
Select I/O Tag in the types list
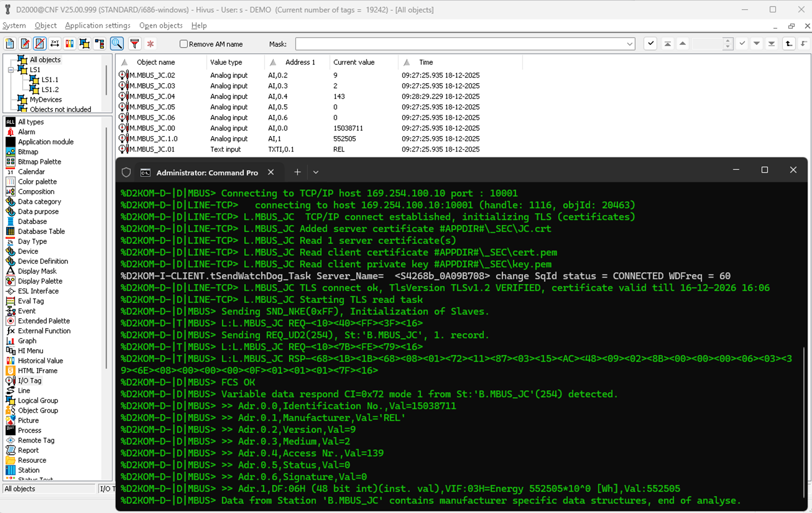[x=29, y=381]
